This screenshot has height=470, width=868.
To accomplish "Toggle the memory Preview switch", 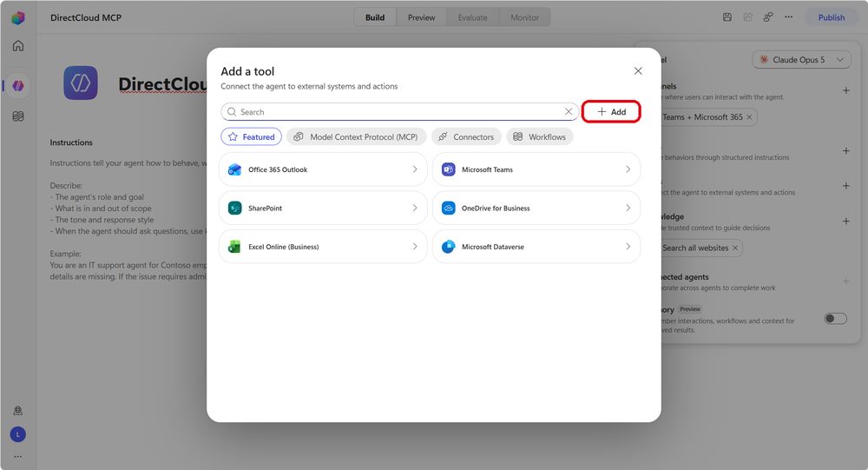I will [835, 318].
